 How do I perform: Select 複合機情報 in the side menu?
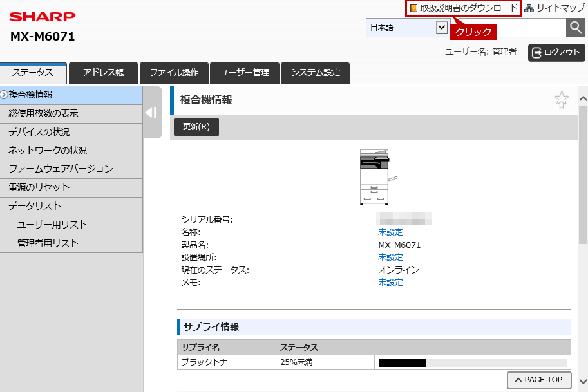[71, 95]
